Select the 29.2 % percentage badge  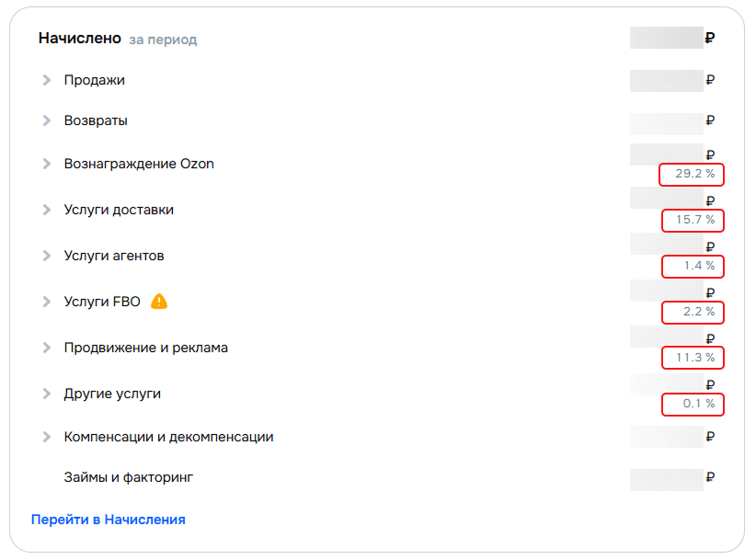(691, 175)
